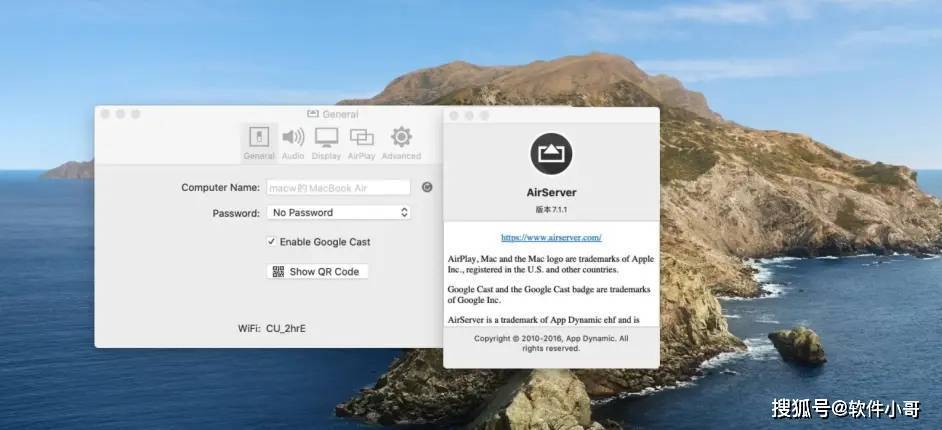Open the Display preferences tab

click(326, 143)
